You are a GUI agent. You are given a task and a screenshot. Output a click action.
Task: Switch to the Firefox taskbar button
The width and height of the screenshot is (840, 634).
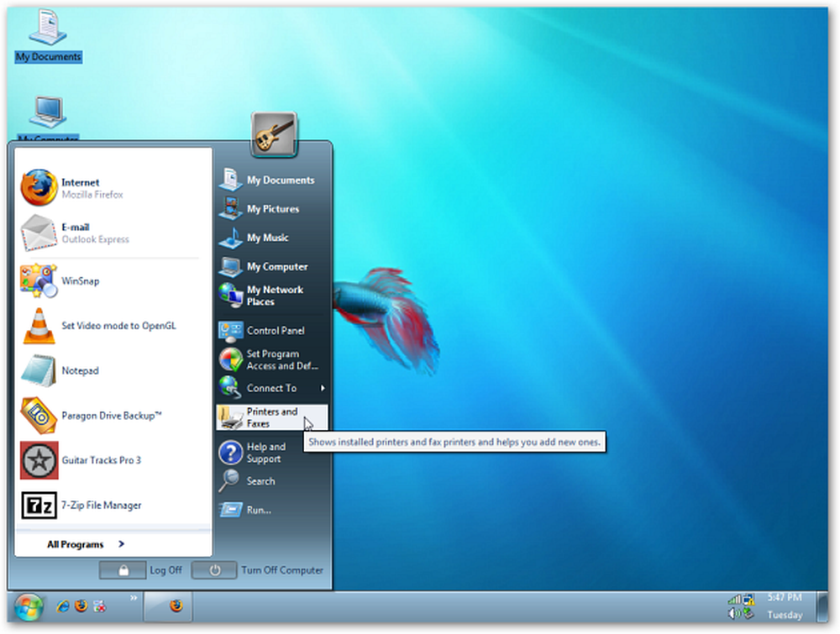(168, 606)
